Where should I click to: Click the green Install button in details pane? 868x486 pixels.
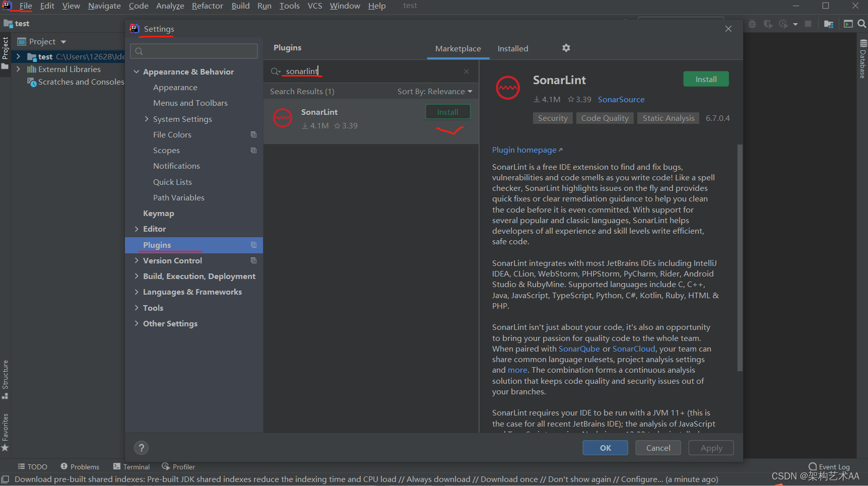point(706,79)
